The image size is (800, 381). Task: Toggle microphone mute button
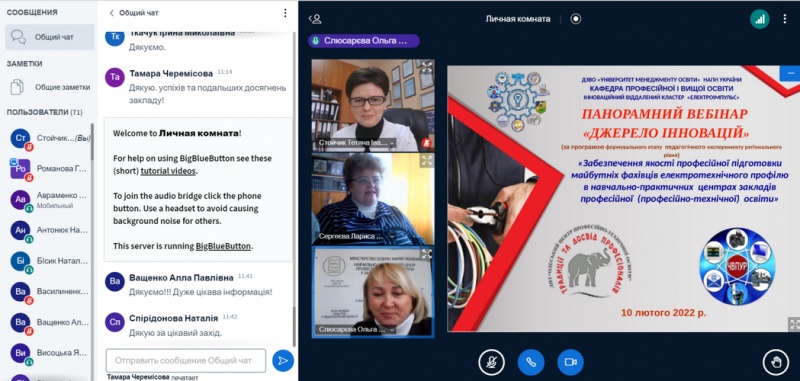pyautogui.click(x=491, y=362)
